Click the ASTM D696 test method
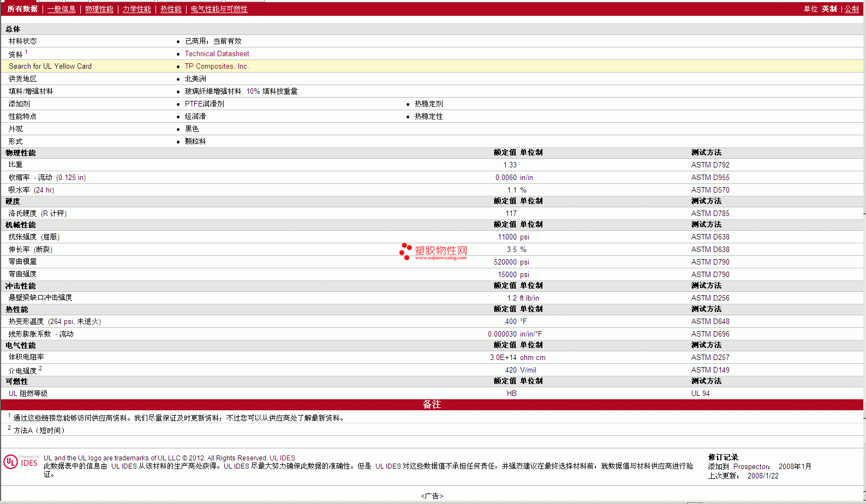Screen dimensions: 866x504 tap(710, 334)
